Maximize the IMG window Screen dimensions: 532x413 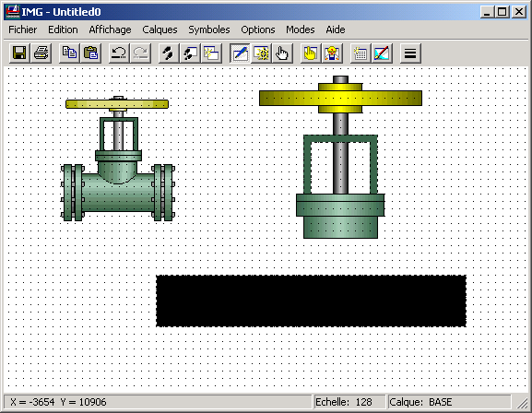502,12
